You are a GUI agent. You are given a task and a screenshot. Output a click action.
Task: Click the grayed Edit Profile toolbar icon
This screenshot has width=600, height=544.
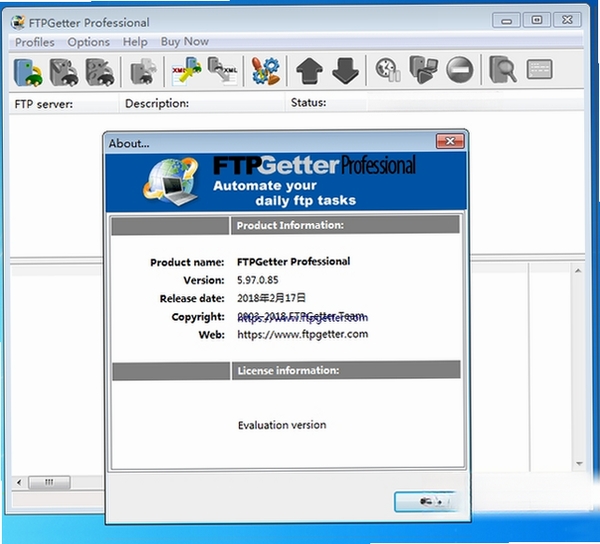[x=64, y=72]
